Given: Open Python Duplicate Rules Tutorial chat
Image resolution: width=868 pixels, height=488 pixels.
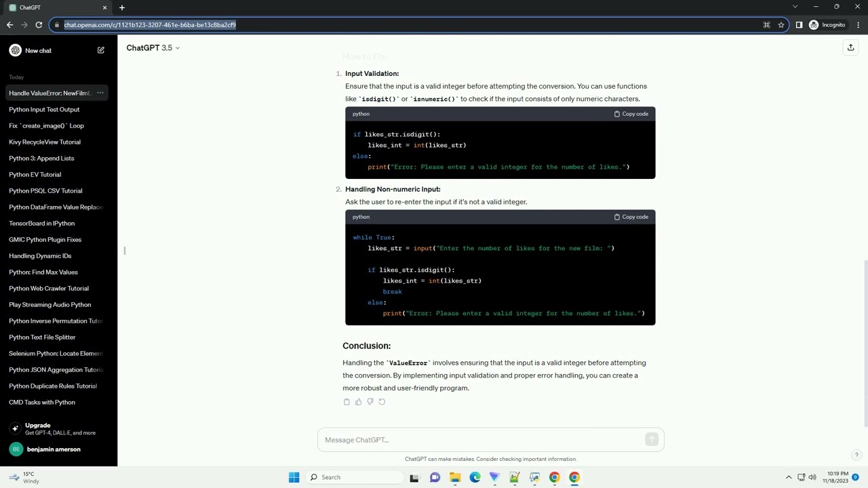Looking at the screenshot, I should point(58,386).
